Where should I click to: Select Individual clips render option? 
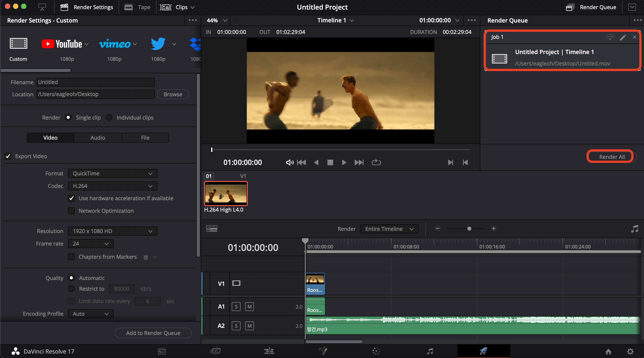[109, 117]
